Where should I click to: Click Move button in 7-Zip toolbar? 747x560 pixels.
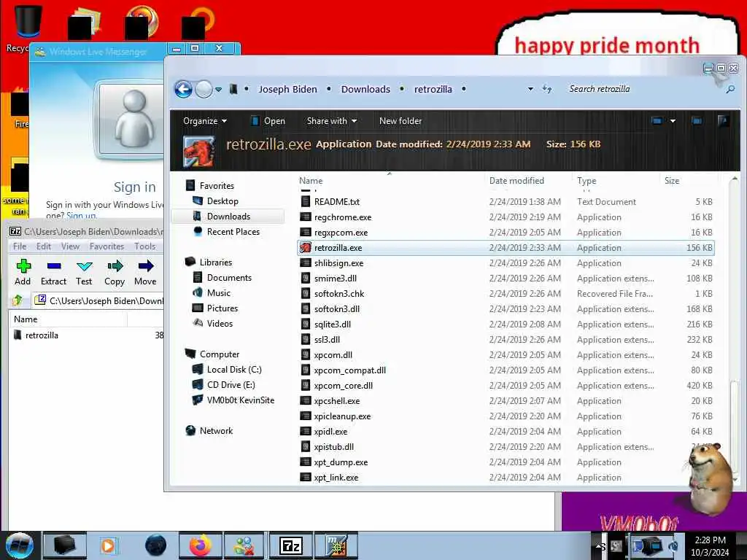[x=145, y=273]
